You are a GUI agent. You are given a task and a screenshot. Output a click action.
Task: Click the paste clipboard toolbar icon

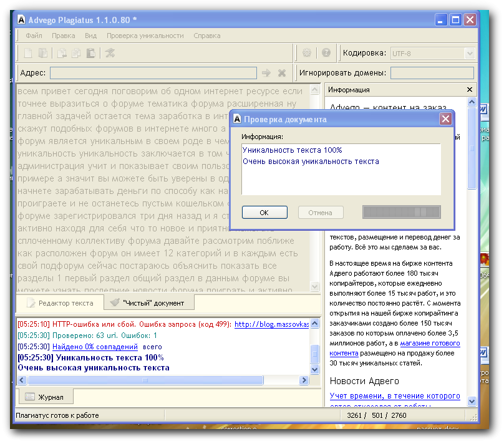(90, 54)
